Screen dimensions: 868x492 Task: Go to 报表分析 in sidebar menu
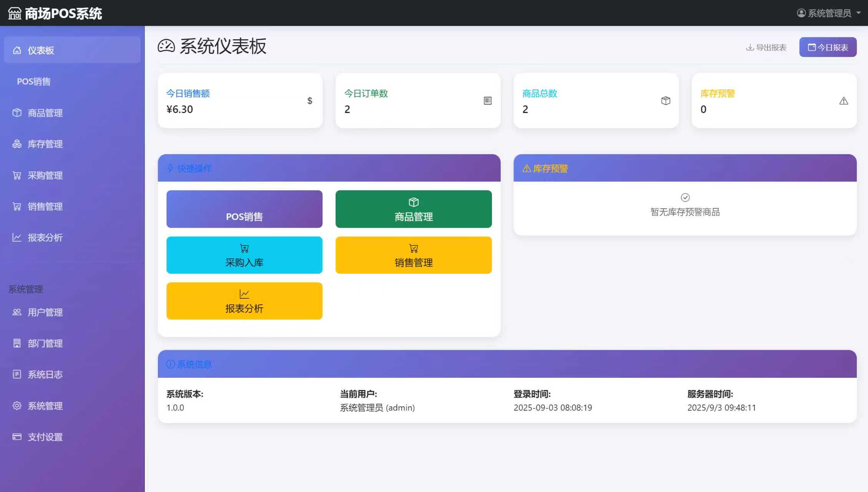point(45,238)
